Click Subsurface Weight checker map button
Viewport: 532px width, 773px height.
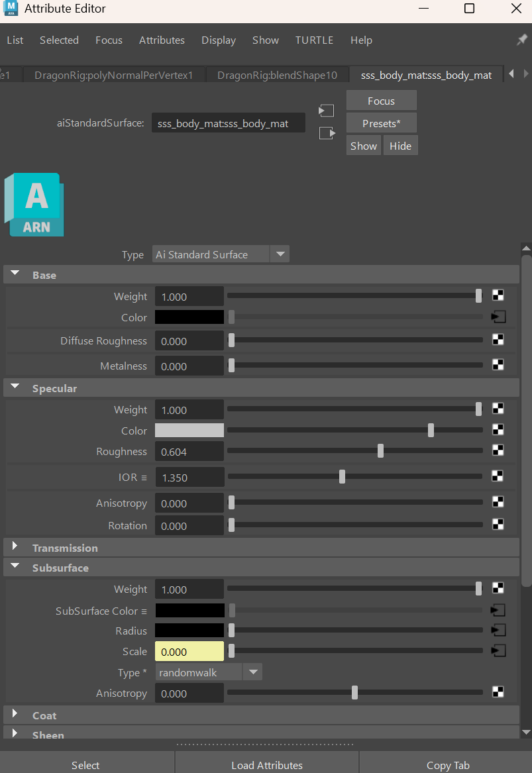pyautogui.click(x=498, y=588)
